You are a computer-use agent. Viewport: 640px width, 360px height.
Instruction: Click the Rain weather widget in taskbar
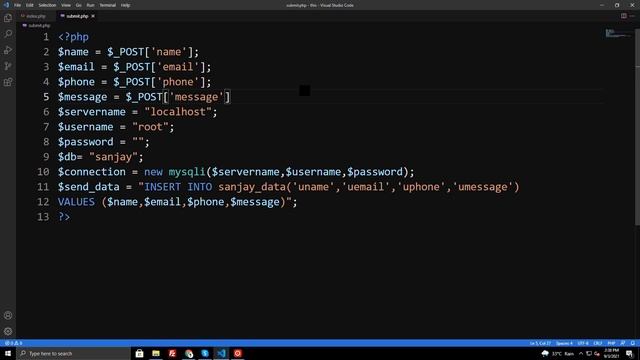coord(558,353)
